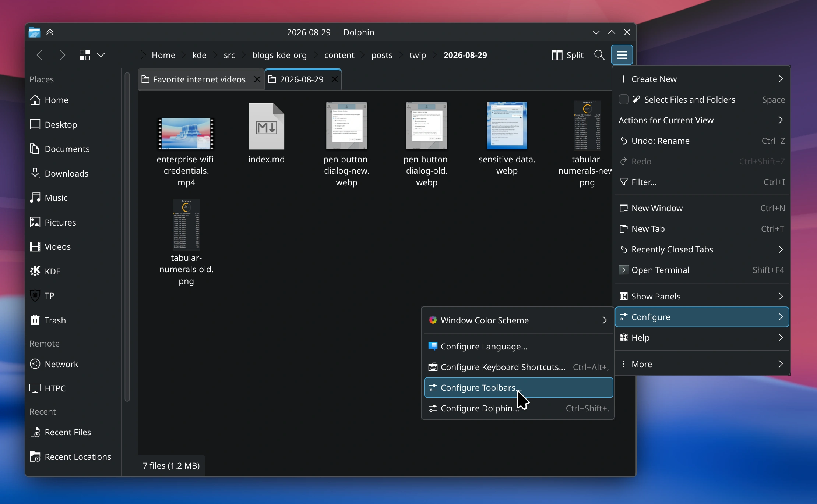Expand Recently Closed Tabs submenu
Viewport: 817px width, 504px height.
(702, 249)
